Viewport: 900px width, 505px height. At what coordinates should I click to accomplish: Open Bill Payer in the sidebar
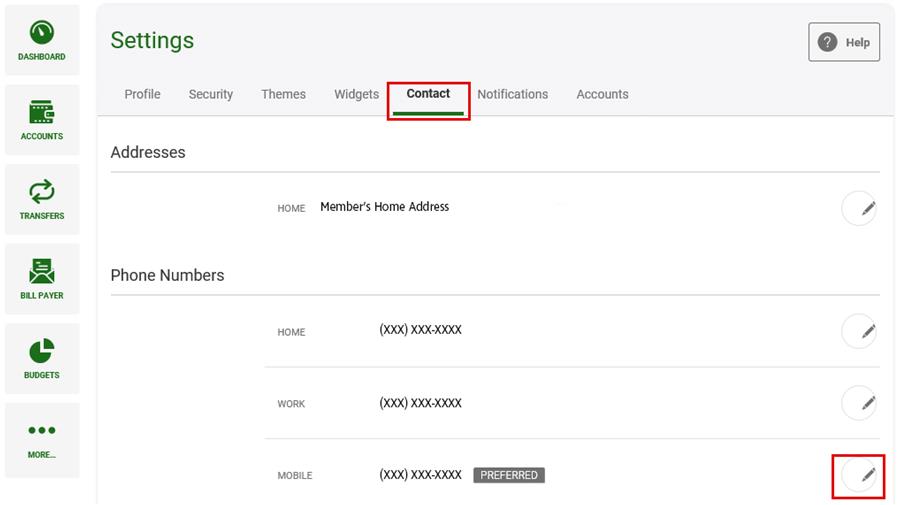click(x=42, y=278)
